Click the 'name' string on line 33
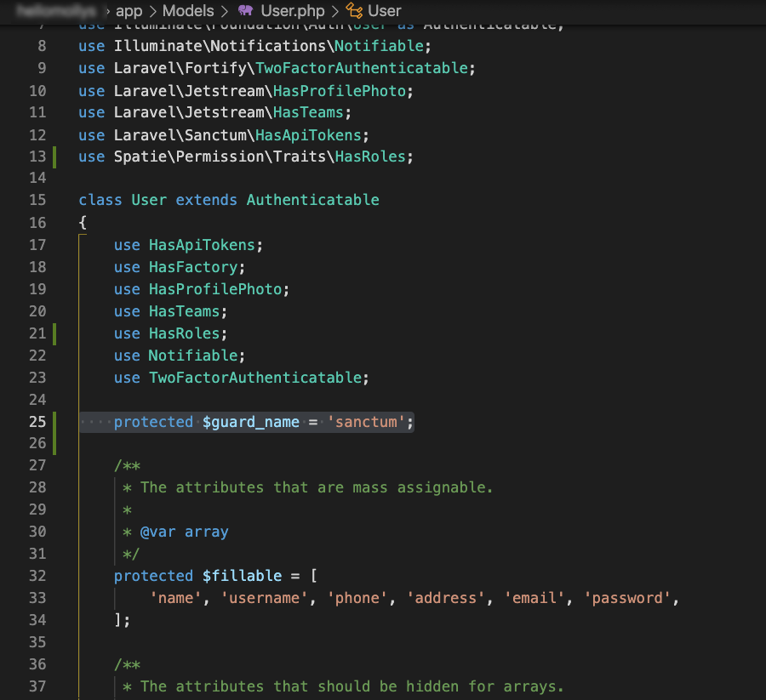This screenshot has width=766, height=700. [x=175, y=599]
